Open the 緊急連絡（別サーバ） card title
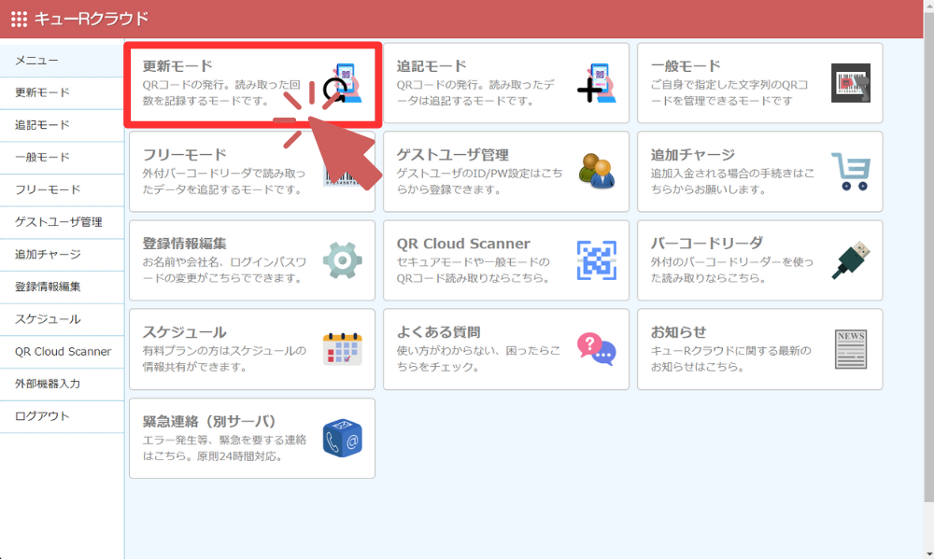Image resolution: width=934 pixels, height=560 pixels. 209,421
